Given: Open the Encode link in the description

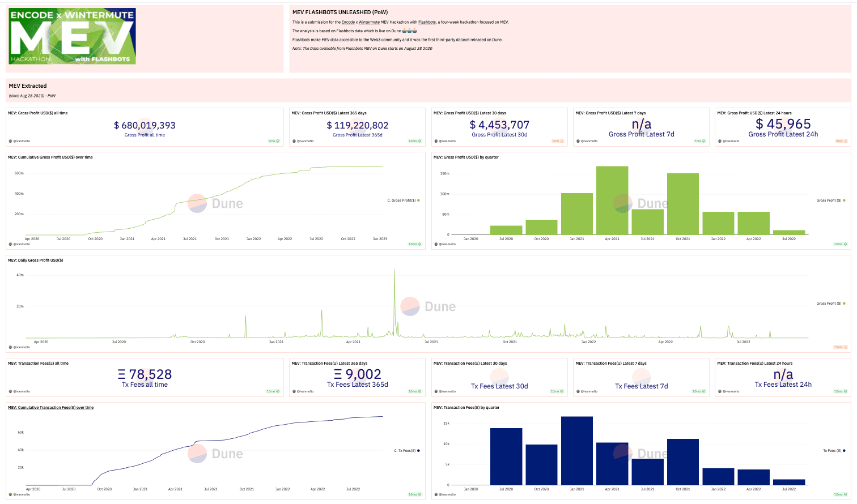Looking at the screenshot, I should point(348,22).
